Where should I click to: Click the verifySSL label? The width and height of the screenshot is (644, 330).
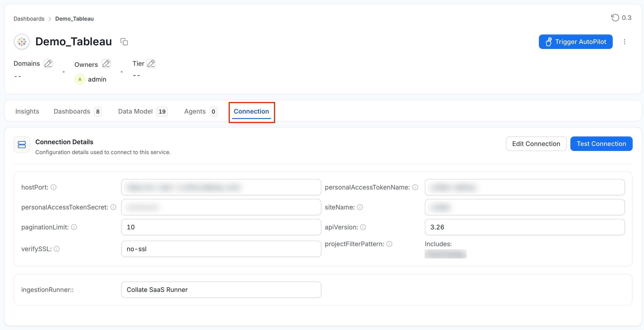tap(36, 249)
